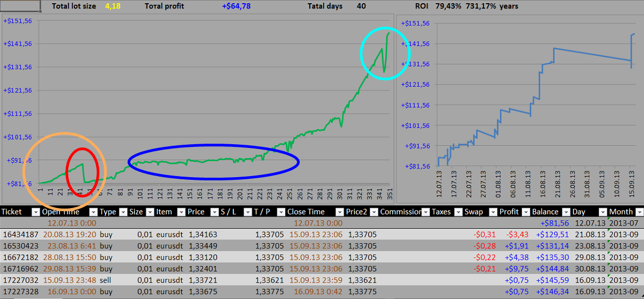Click profit cell +$9,75
This screenshot has width=644, height=299.
tap(517, 269)
